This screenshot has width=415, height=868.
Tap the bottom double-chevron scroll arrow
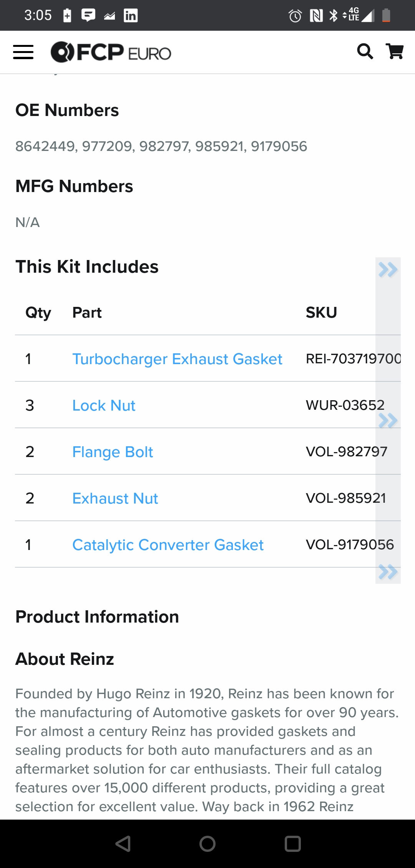click(x=388, y=572)
